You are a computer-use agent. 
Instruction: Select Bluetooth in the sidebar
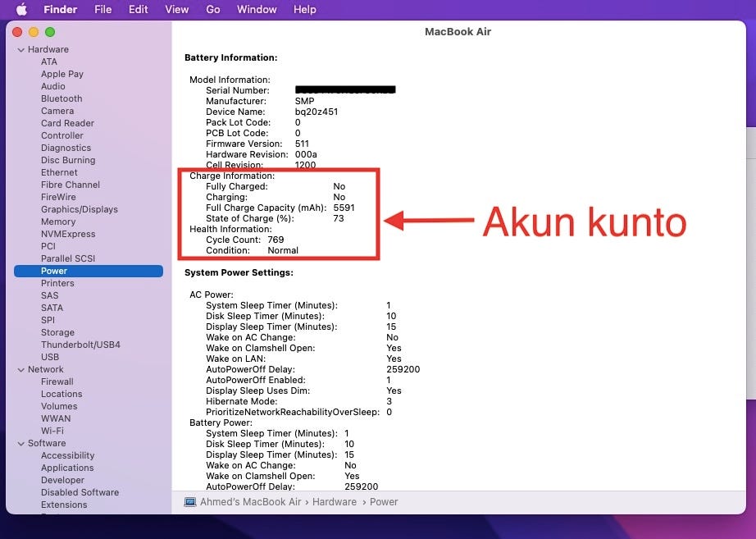[61, 98]
